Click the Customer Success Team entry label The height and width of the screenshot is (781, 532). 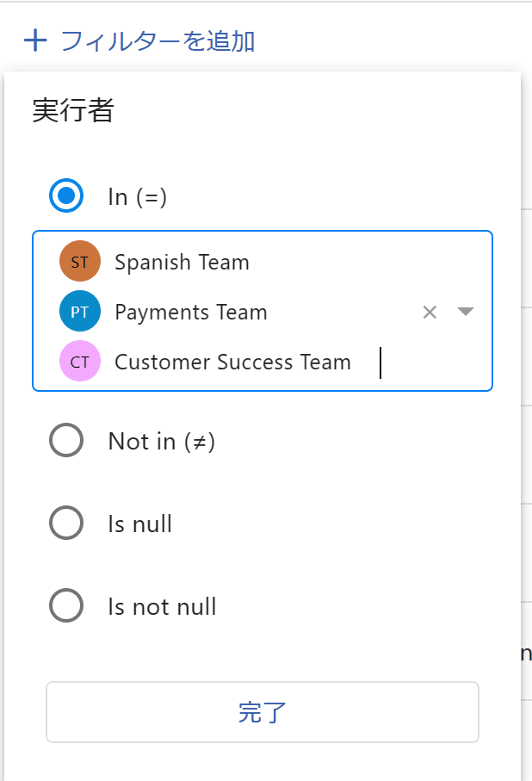(x=232, y=363)
